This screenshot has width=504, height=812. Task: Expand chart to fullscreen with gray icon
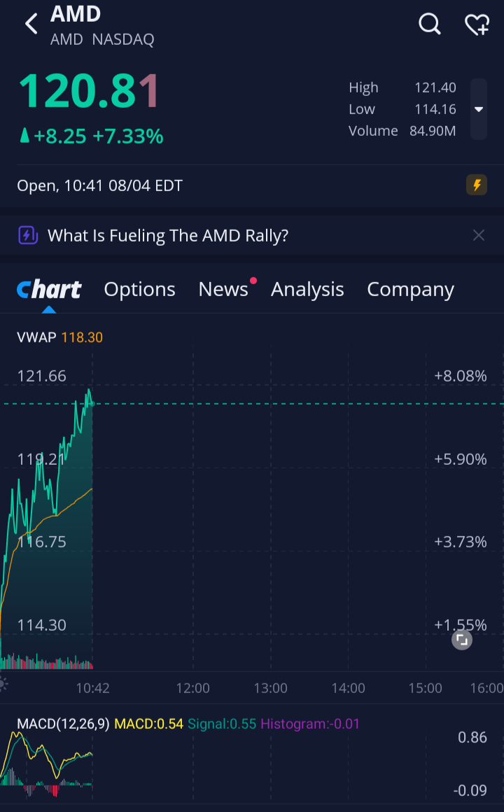[461, 640]
